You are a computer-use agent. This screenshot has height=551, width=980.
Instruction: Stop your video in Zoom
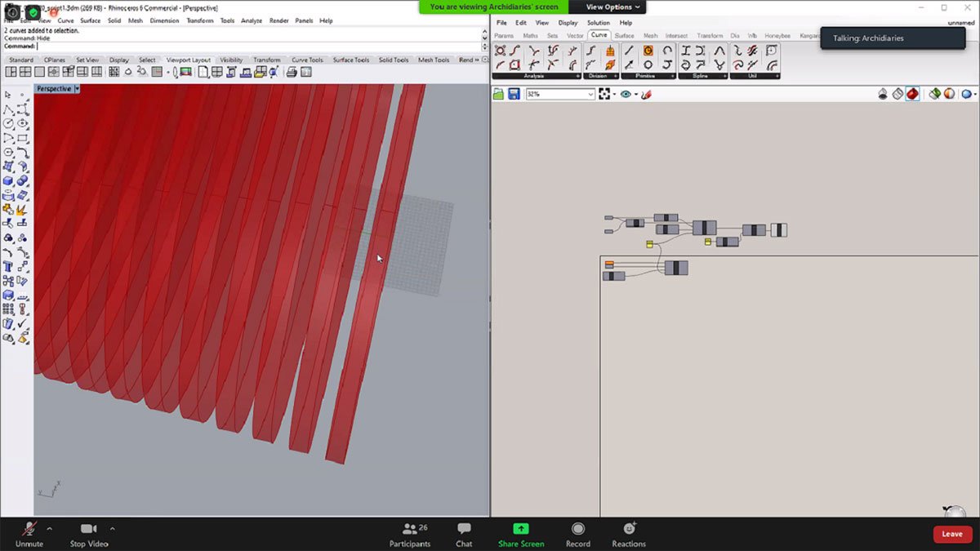point(88,532)
